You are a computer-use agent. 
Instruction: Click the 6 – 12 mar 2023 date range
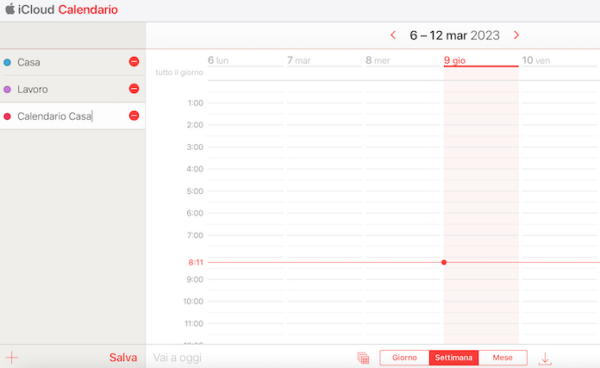tap(455, 35)
